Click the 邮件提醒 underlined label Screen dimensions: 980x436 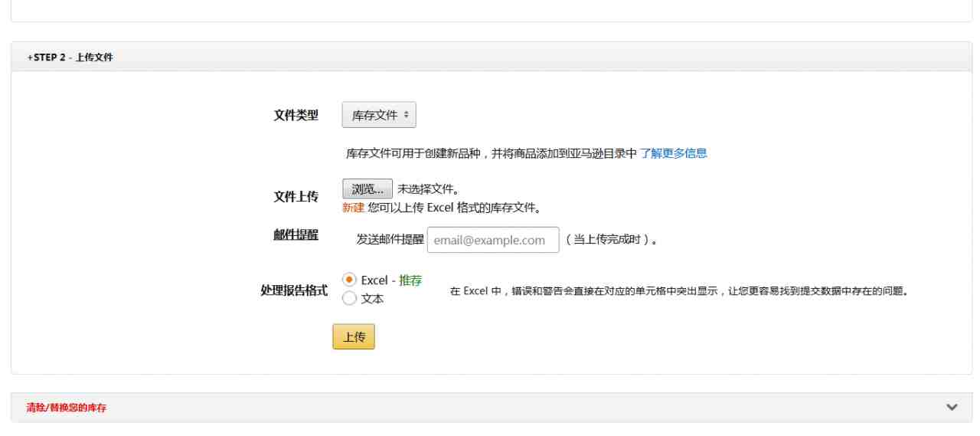(x=296, y=235)
